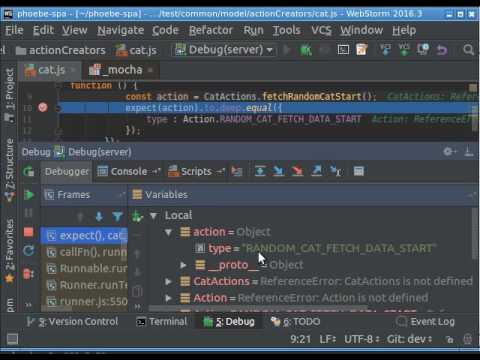
Task: Open the Z: Structure tool window
Action: click(x=9, y=170)
